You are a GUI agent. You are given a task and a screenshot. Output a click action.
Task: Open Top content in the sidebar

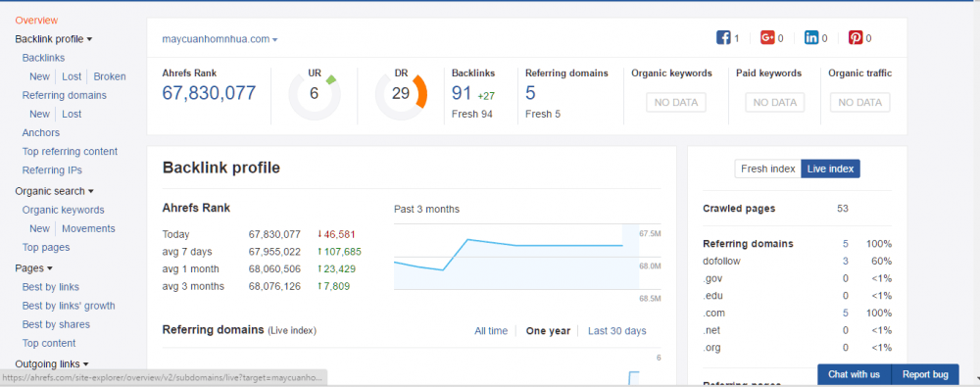tap(49, 343)
